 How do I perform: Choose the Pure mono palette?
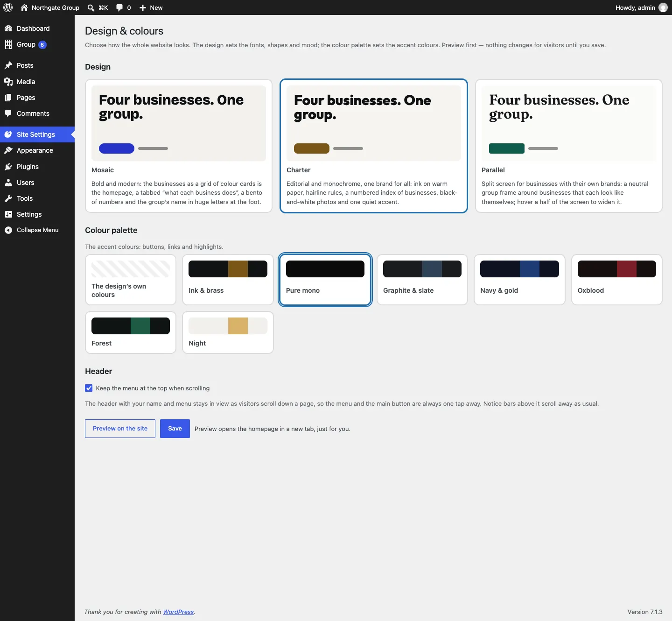point(325,280)
